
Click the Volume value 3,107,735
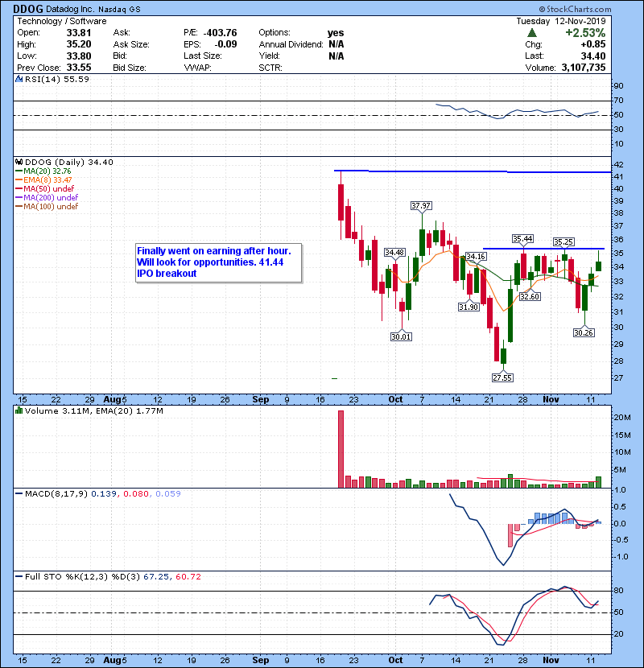tap(584, 68)
